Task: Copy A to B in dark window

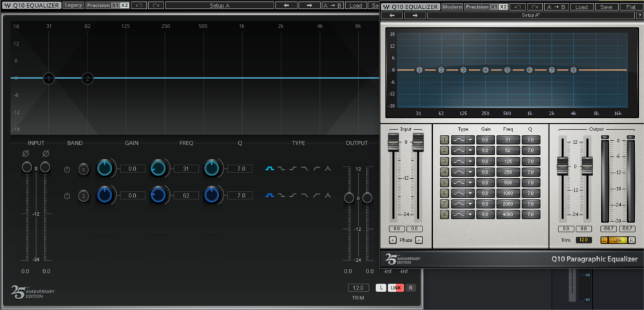Action: pyautogui.click(x=332, y=5)
